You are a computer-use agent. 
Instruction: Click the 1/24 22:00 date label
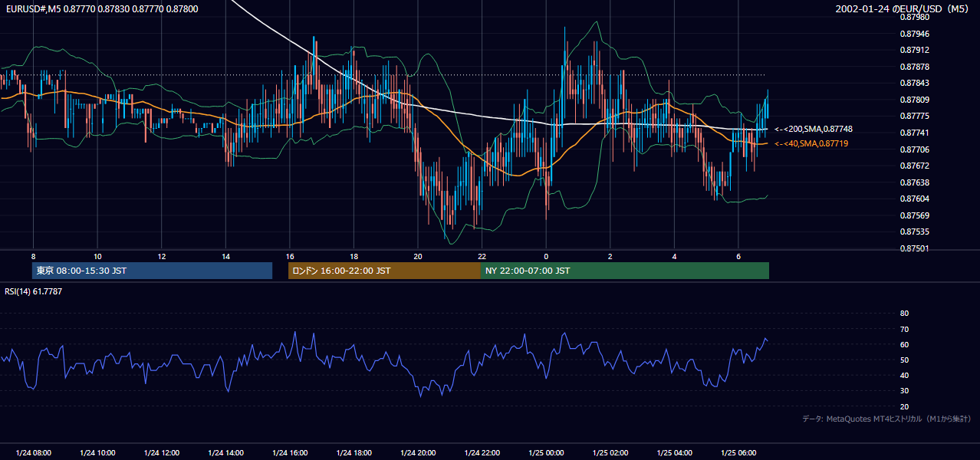tap(482, 453)
